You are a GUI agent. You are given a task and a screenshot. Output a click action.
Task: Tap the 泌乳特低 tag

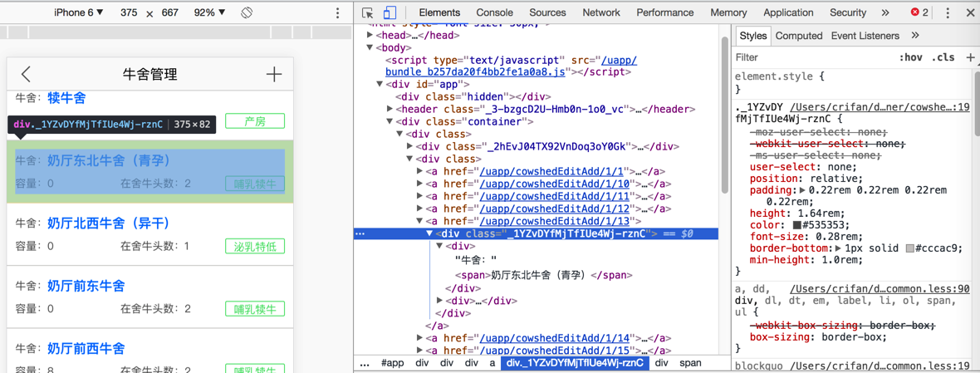[x=255, y=246]
